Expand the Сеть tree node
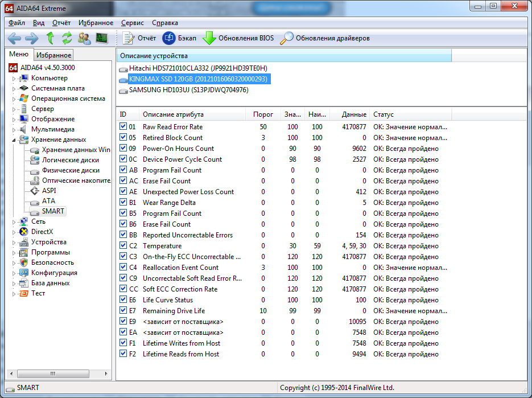The height and width of the screenshot is (398, 532). (14, 222)
